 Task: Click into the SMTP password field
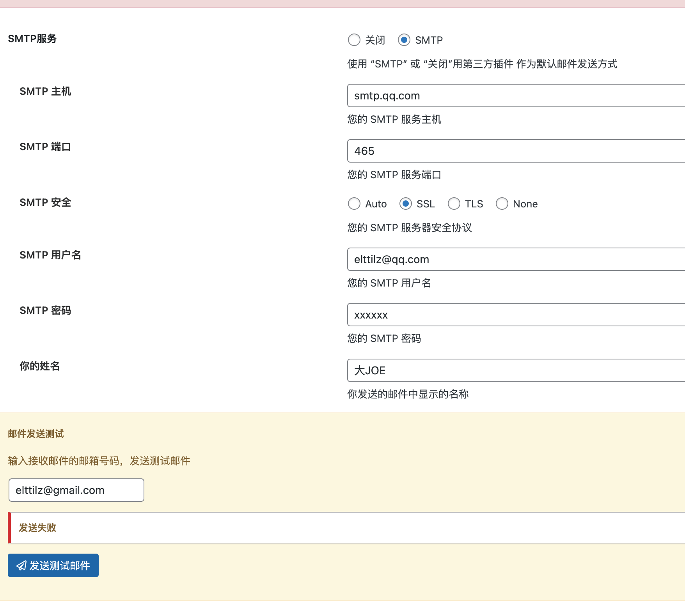(x=515, y=315)
